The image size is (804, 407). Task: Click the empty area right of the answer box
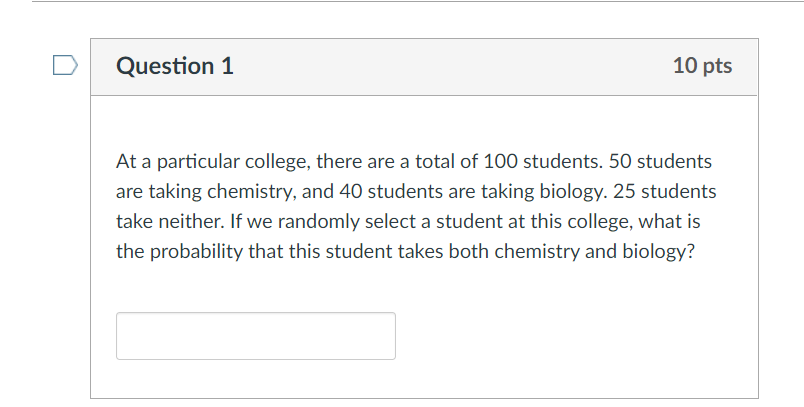point(570,336)
